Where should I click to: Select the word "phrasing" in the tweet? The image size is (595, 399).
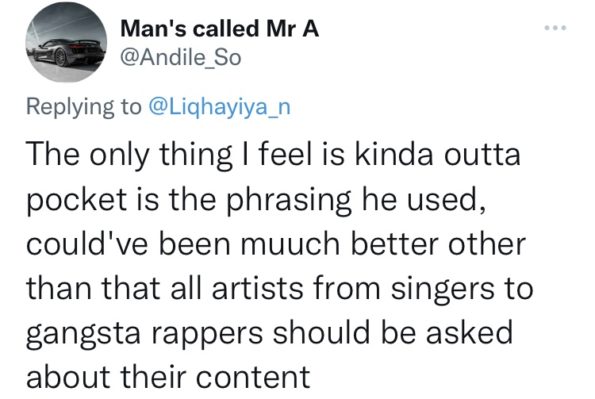coord(289,200)
